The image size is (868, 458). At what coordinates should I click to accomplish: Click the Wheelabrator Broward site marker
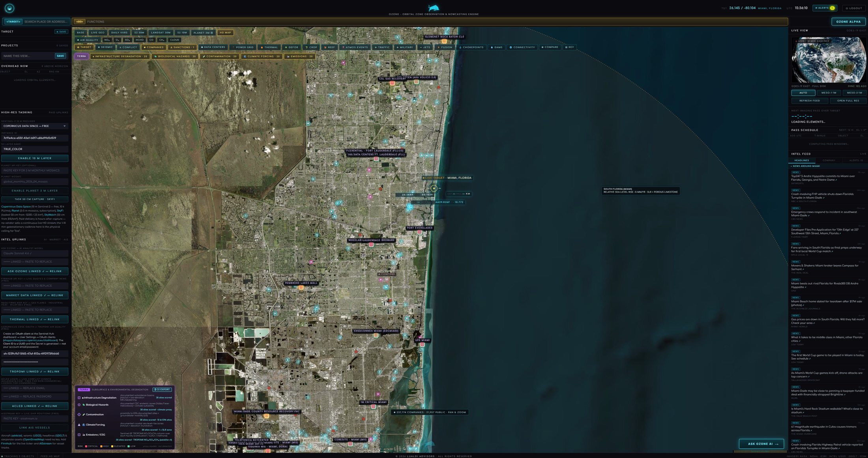pyautogui.click(x=371, y=245)
